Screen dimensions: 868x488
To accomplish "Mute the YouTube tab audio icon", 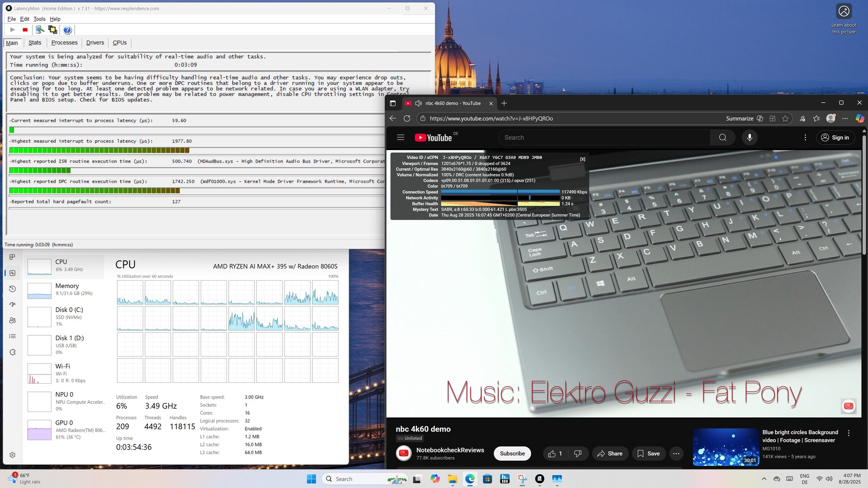I will click(418, 103).
